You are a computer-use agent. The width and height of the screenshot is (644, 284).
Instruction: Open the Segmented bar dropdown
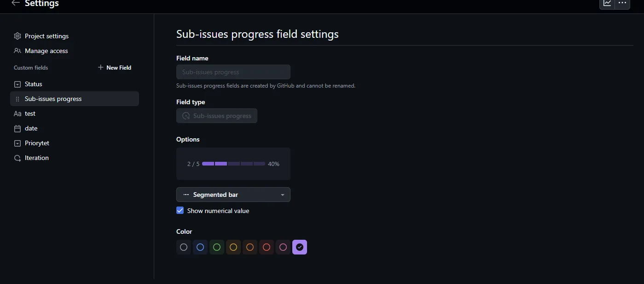pos(233,195)
